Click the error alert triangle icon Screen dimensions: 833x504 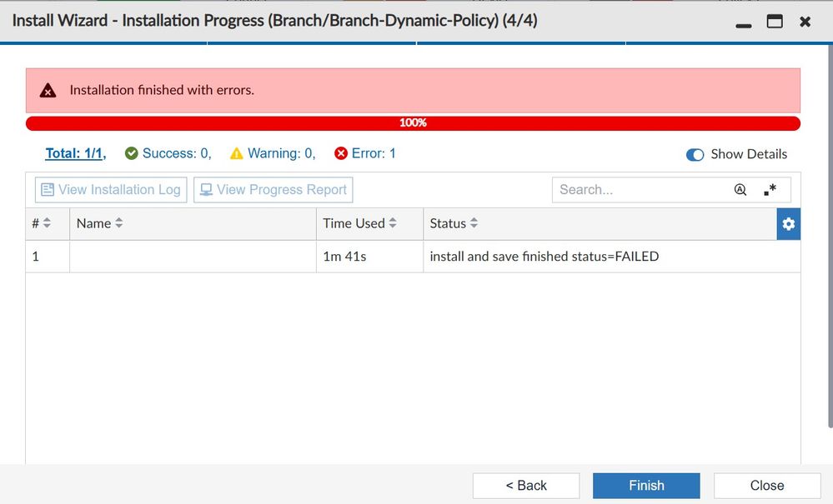48,91
